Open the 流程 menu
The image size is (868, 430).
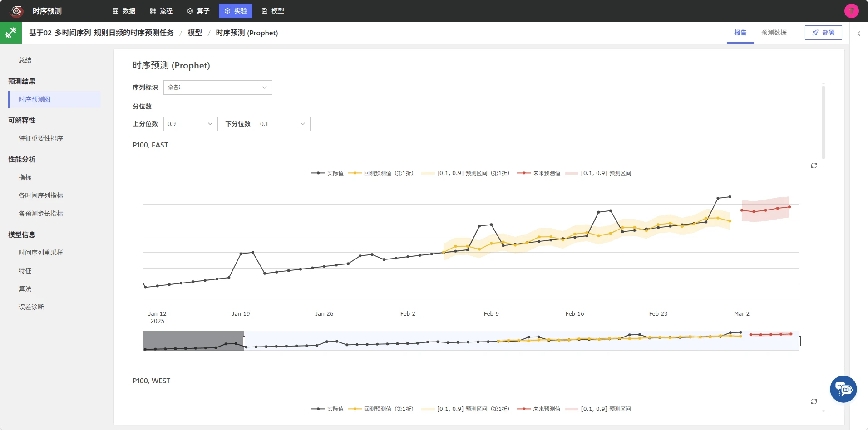pyautogui.click(x=161, y=11)
